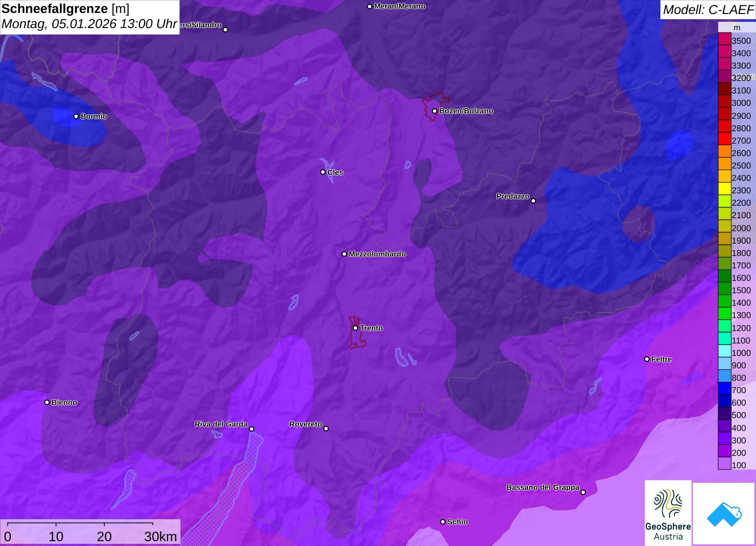756x546 pixels.
Task: Click the "10" scale bar label
Action: (56, 536)
